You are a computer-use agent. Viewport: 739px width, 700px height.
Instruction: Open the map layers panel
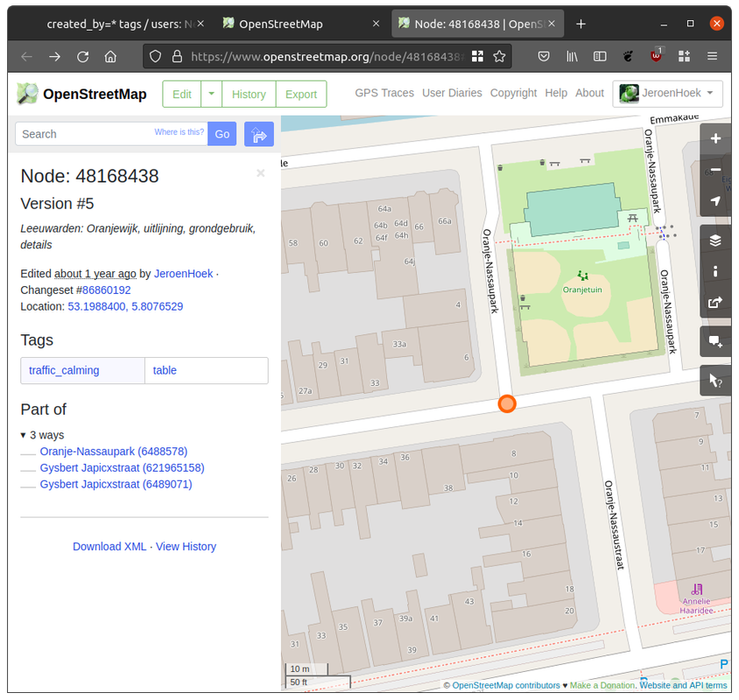coord(715,241)
